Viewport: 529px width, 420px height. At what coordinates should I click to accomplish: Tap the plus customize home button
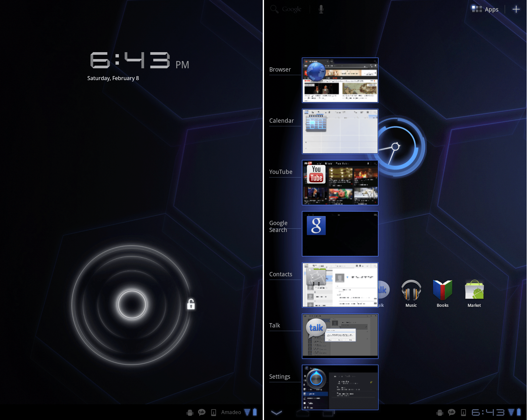click(516, 9)
